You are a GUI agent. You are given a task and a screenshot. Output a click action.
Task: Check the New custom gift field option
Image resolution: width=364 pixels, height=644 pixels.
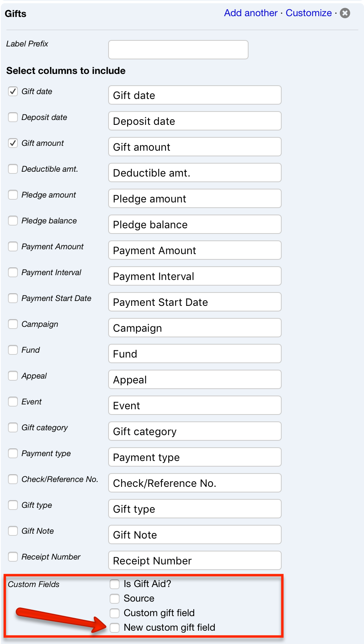[115, 627]
